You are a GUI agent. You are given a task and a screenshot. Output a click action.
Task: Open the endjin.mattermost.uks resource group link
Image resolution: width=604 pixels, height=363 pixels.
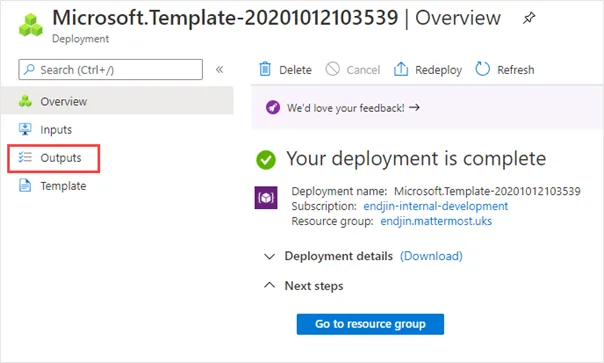click(x=436, y=221)
